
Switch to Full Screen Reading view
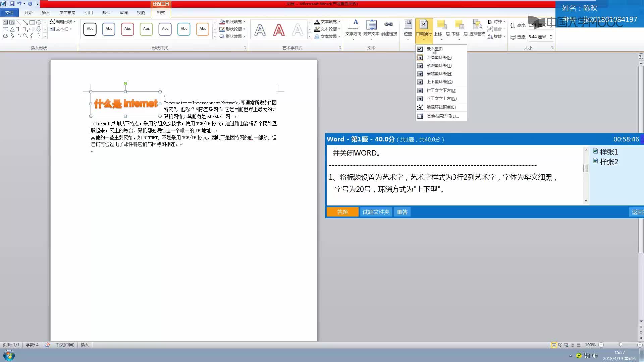point(560,345)
